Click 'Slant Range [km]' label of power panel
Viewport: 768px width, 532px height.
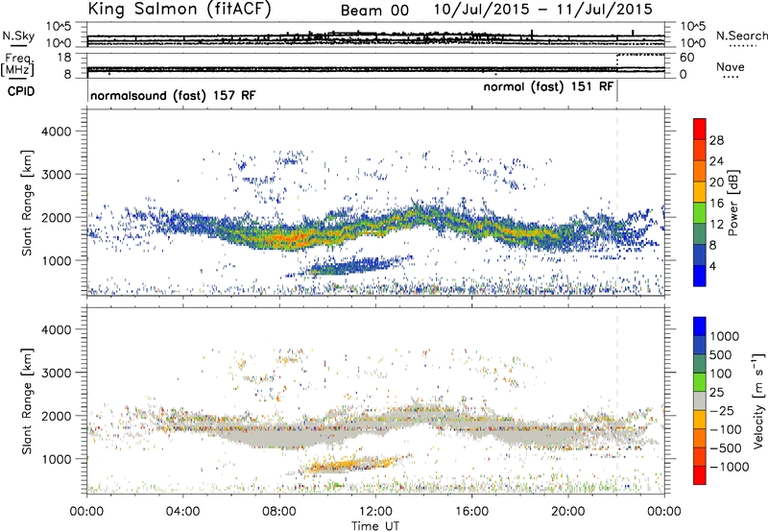coord(27,203)
